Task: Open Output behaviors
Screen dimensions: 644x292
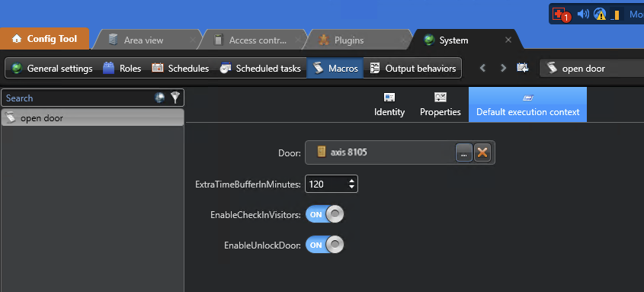Action: tap(413, 68)
